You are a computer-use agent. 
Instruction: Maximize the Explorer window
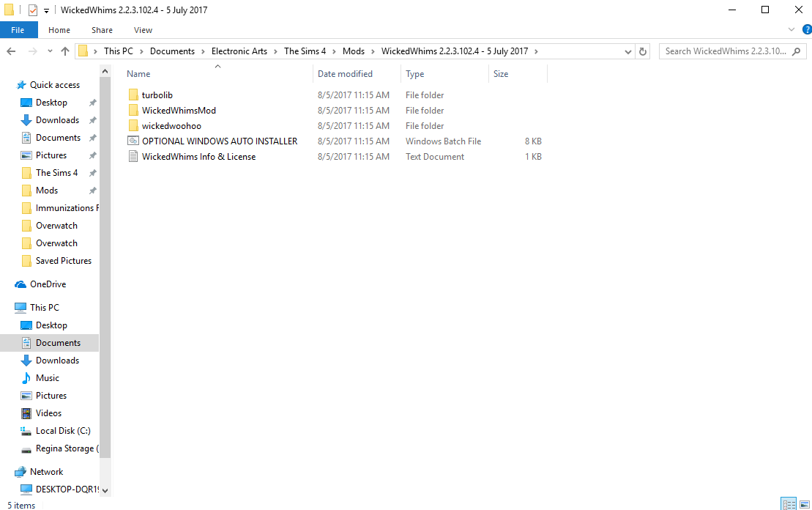point(765,10)
